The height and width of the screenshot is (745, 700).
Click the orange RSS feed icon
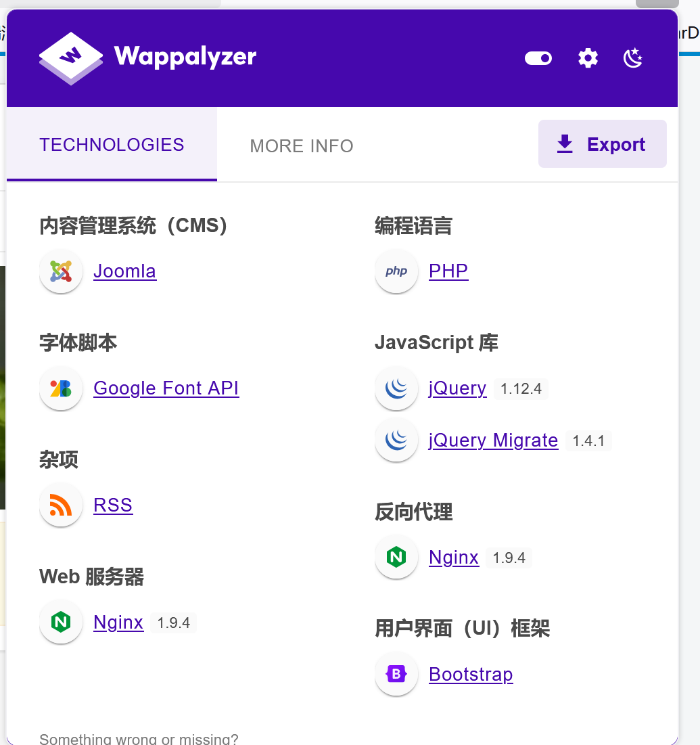click(61, 505)
